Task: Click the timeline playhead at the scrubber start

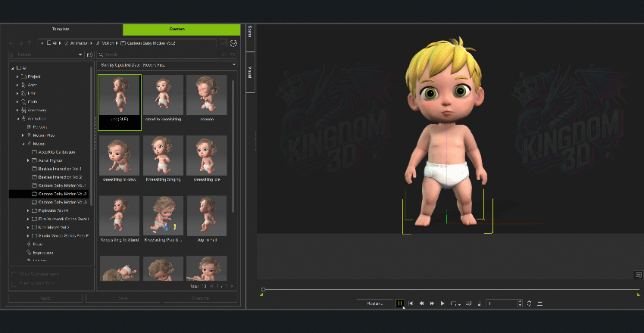Action: 263,289
